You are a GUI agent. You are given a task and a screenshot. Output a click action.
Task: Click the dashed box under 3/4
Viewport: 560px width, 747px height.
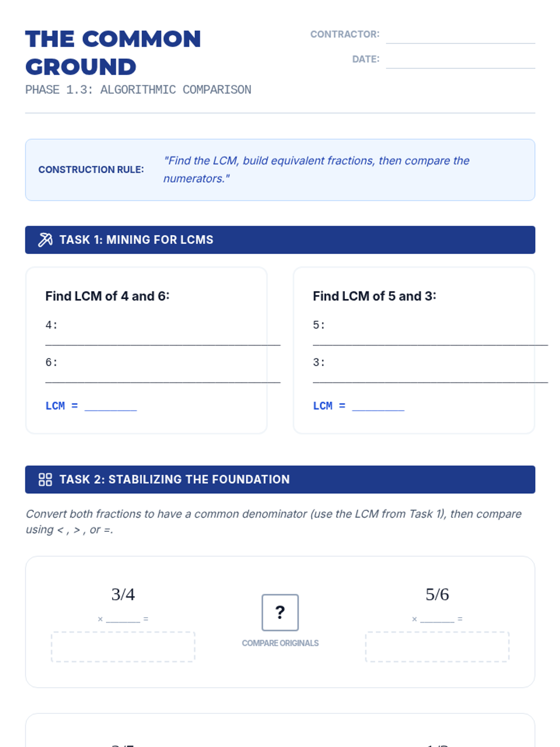123,647
